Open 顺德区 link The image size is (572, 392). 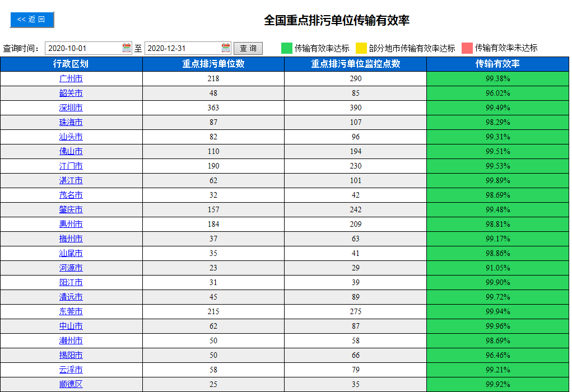71,384
